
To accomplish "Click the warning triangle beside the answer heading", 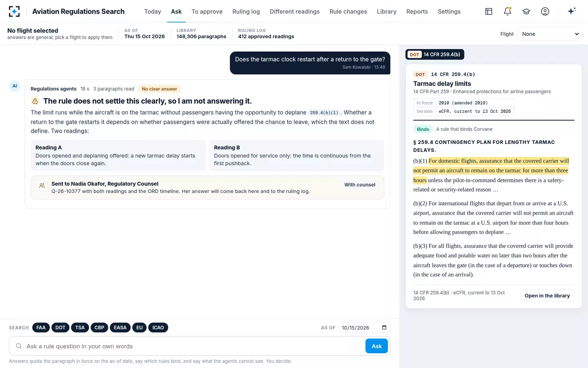I will pyautogui.click(x=35, y=101).
